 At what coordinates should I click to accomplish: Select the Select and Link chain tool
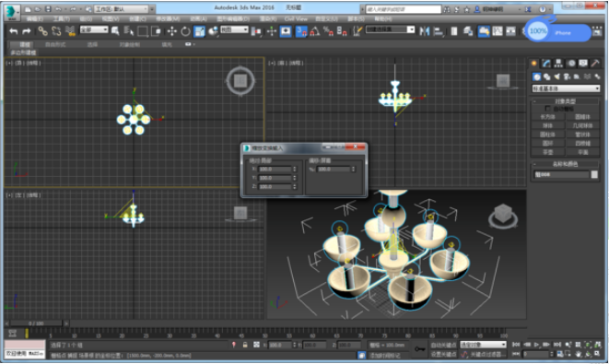tap(42, 31)
